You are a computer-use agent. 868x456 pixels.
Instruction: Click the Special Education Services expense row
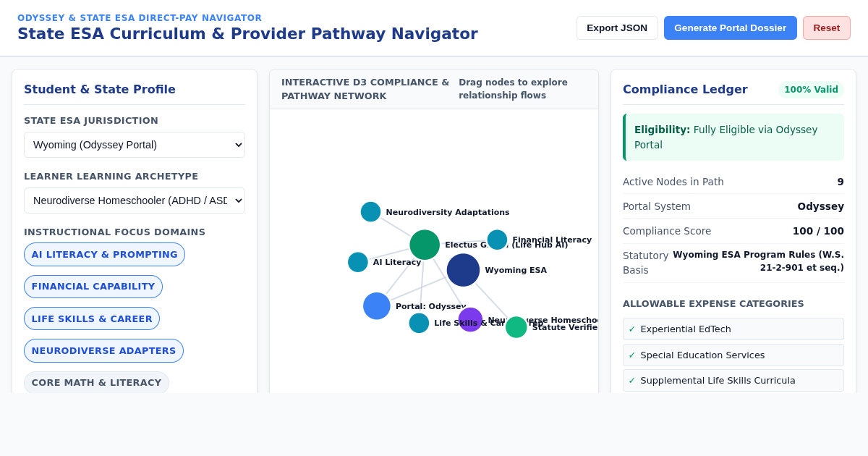click(x=733, y=355)
